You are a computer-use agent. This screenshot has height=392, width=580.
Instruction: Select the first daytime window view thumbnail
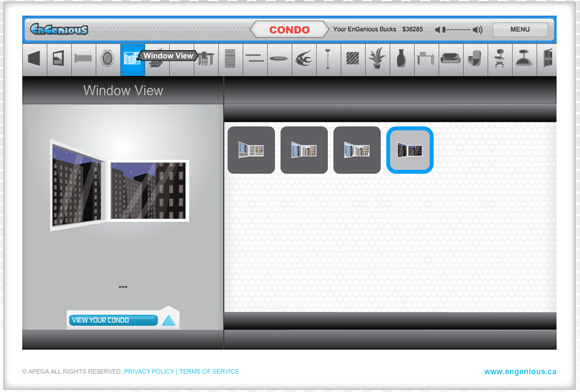(x=251, y=150)
